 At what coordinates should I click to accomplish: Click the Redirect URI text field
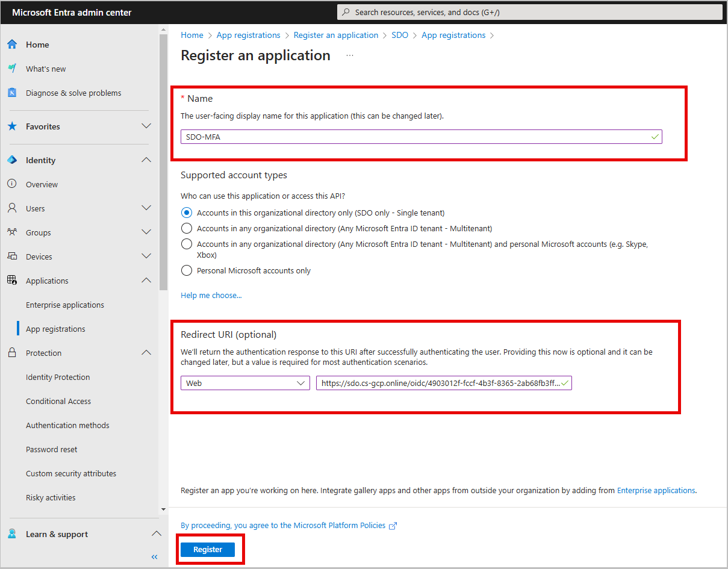pos(444,383)
